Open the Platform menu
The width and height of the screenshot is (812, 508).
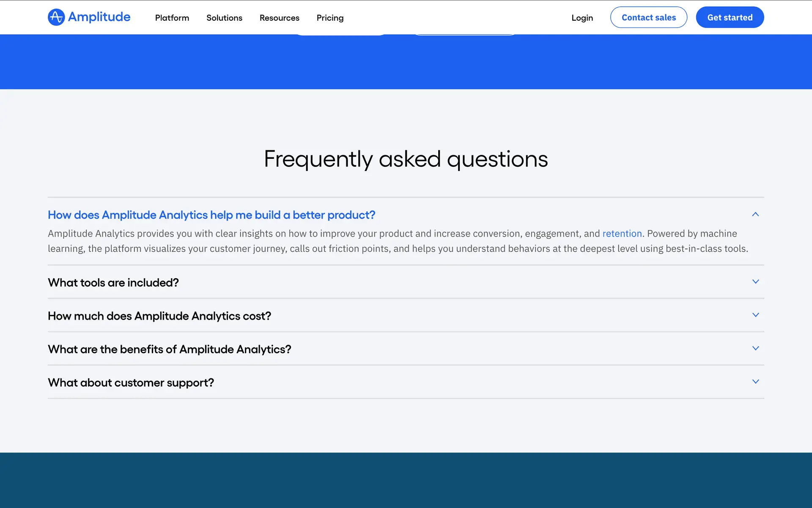(x=172, y=18)
